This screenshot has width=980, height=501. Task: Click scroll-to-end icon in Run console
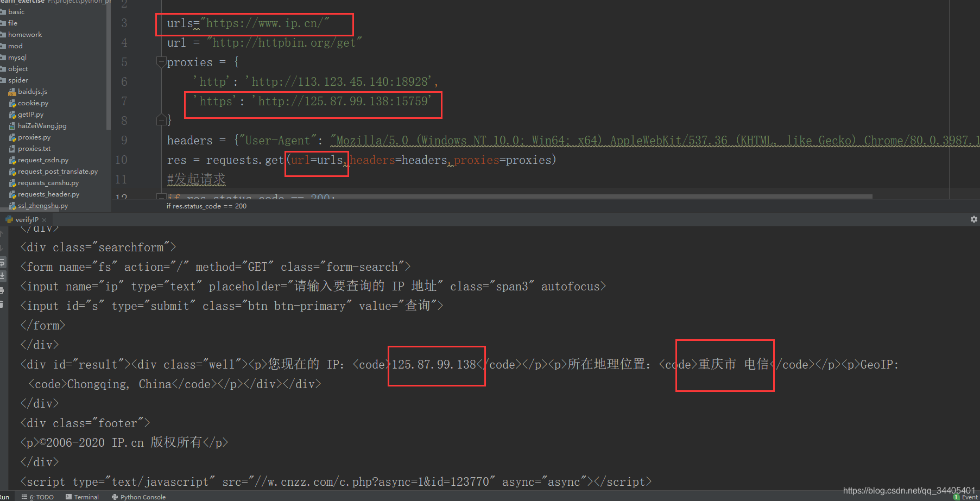(2, 276)
